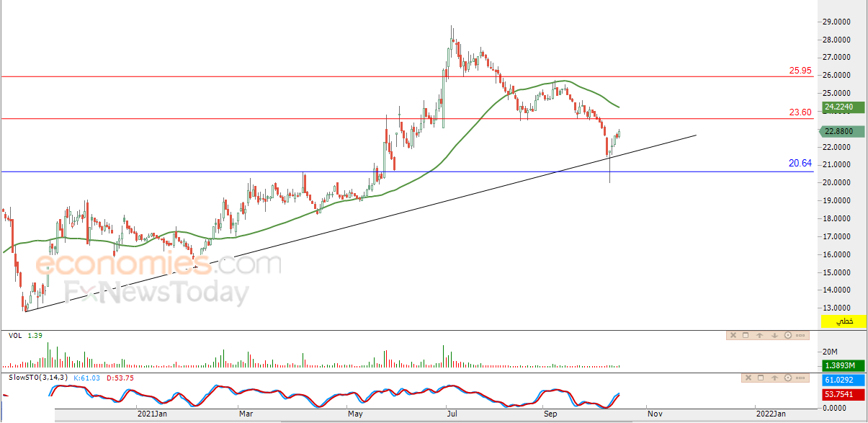Open more options for SlowSTO panel
This screenshot has width=868, height=423.
click(800, 378)
